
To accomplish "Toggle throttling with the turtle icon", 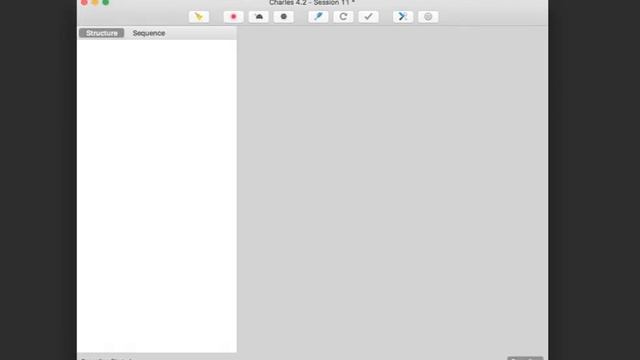I will (259, 17).
